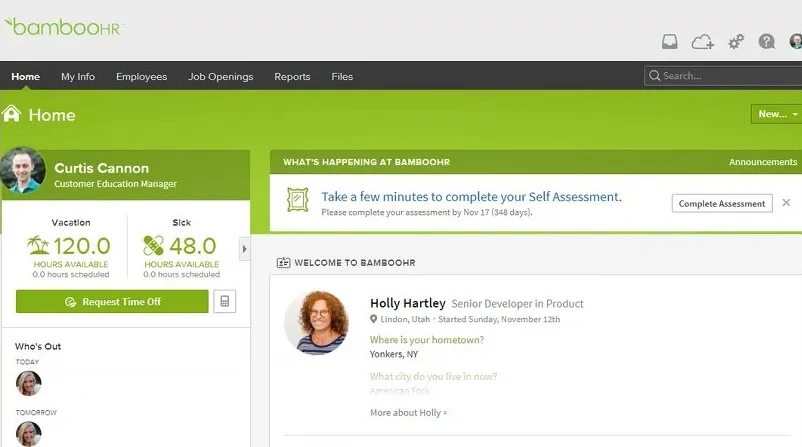The width and height of the screenshot is (802, 447).
Task: Open the user account avatar in header
Action: [796, 41]
